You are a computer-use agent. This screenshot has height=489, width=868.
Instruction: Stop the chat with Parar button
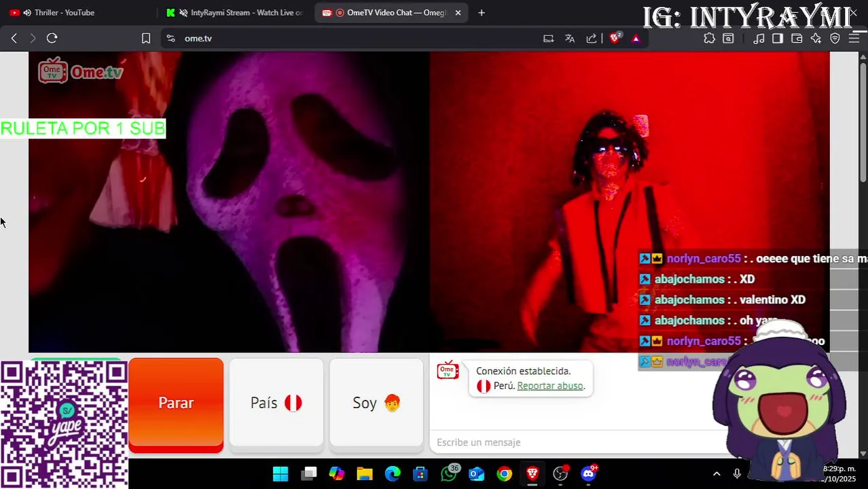(176, 404)
